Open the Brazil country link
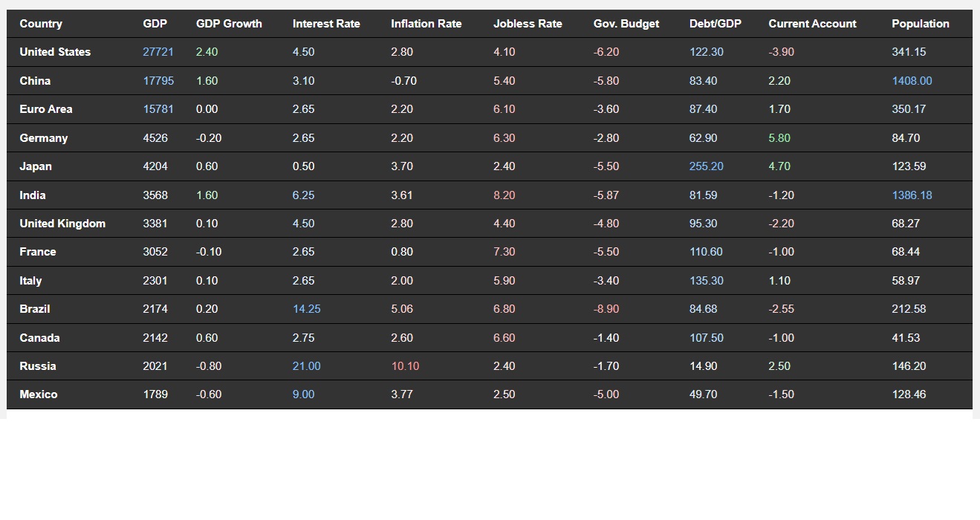This screenshot has height=520, width=980. 35,309
